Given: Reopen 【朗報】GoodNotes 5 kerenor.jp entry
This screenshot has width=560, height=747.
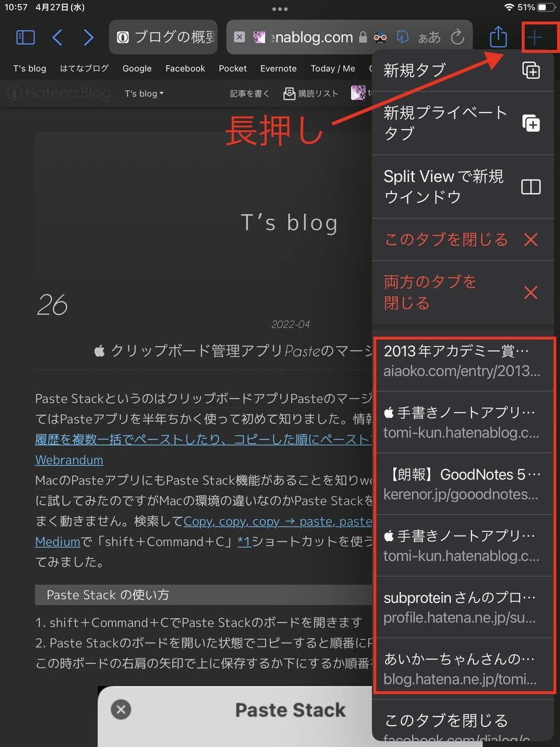Looking at the screenshot, I should coord(463,484).
